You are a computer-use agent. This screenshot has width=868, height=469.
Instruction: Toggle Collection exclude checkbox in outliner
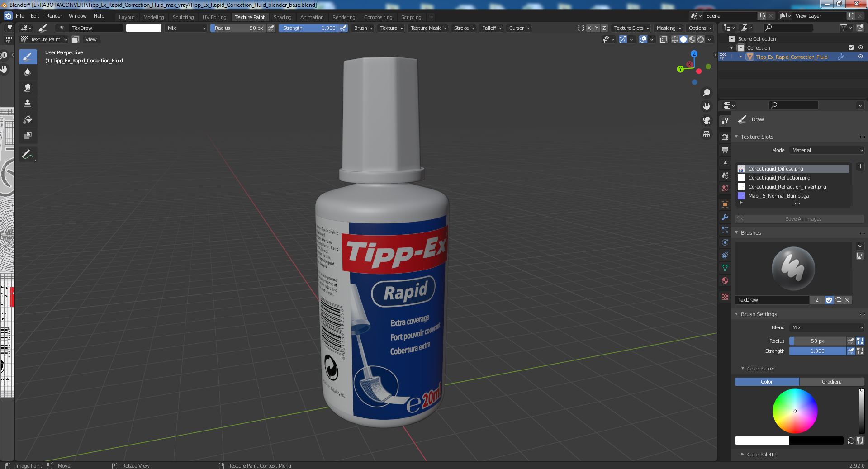(x=851, y=47)
